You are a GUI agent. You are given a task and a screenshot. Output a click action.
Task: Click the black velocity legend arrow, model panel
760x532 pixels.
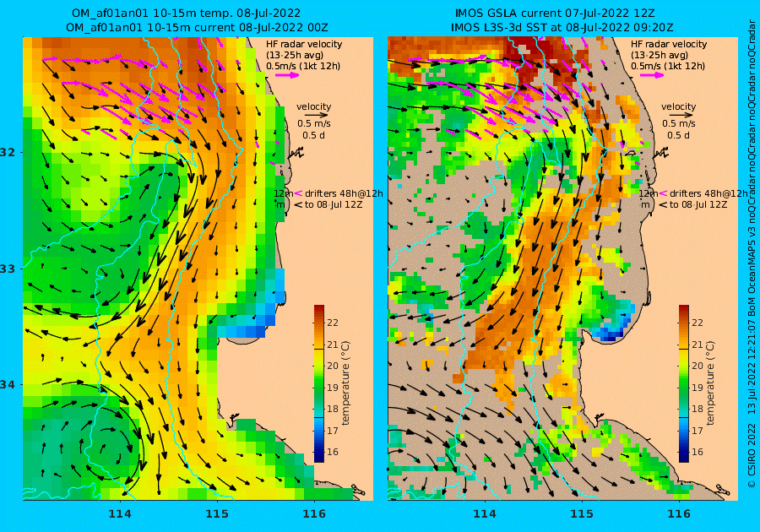[317, 116]
